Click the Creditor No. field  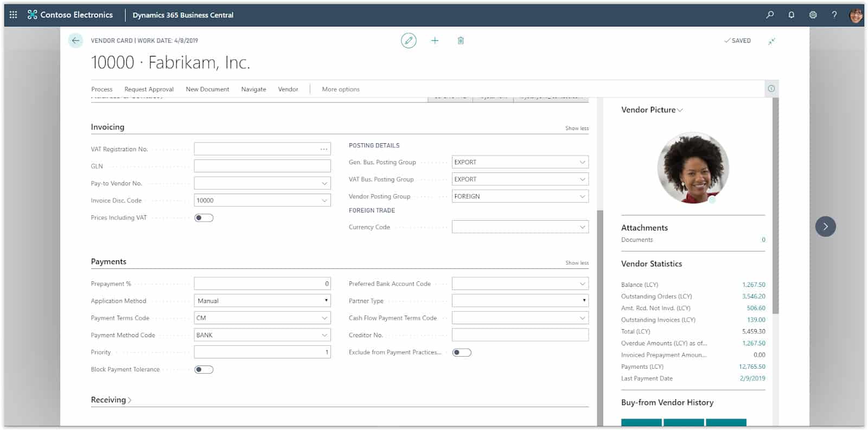tap(520, 335)
